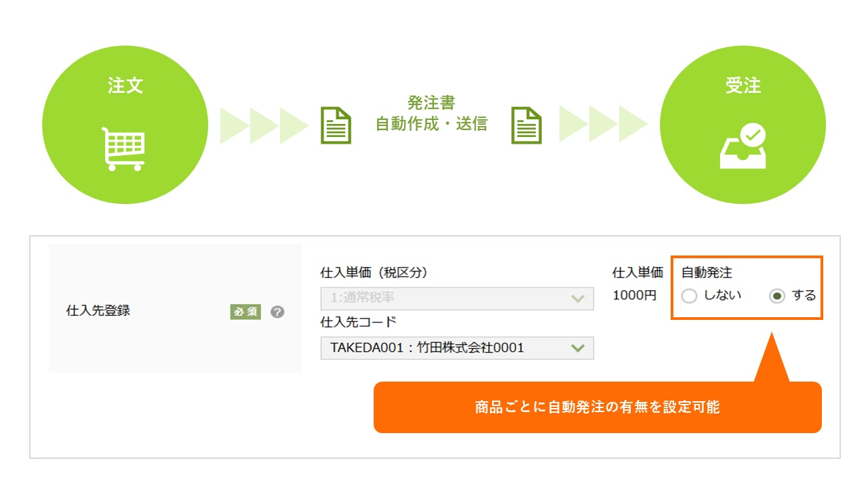The image size is (868, 488).
Task: Select the しない radio button
Action: (x=689, y=296)
